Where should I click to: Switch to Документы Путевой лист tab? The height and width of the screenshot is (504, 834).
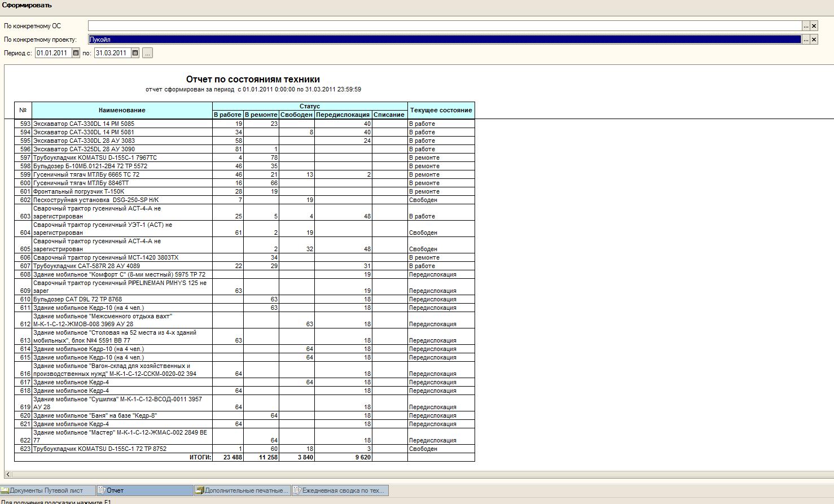(x=47, y=490)
